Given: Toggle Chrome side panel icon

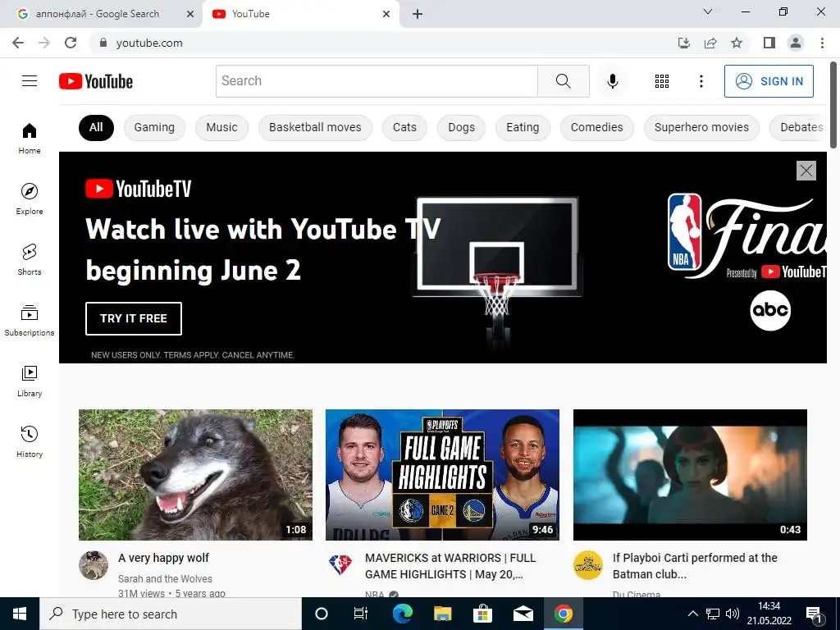Looking at the screenshot, I should point(769,43).
